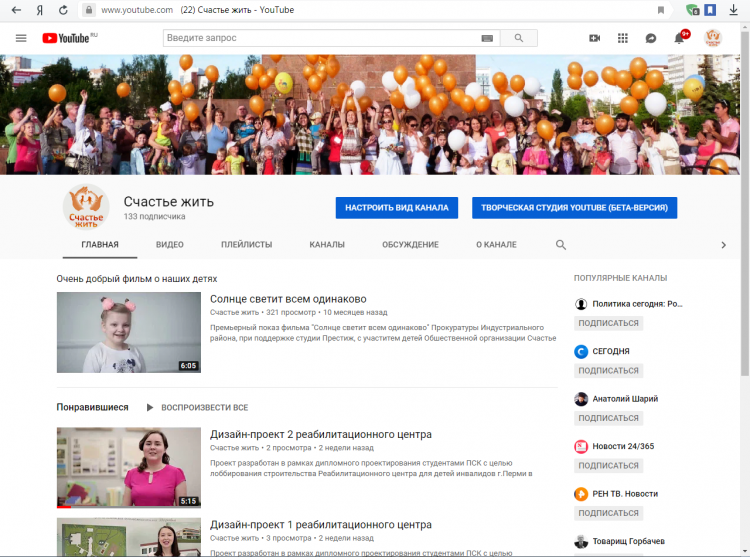Click in the Введите запрос search field

click(320, 38)
